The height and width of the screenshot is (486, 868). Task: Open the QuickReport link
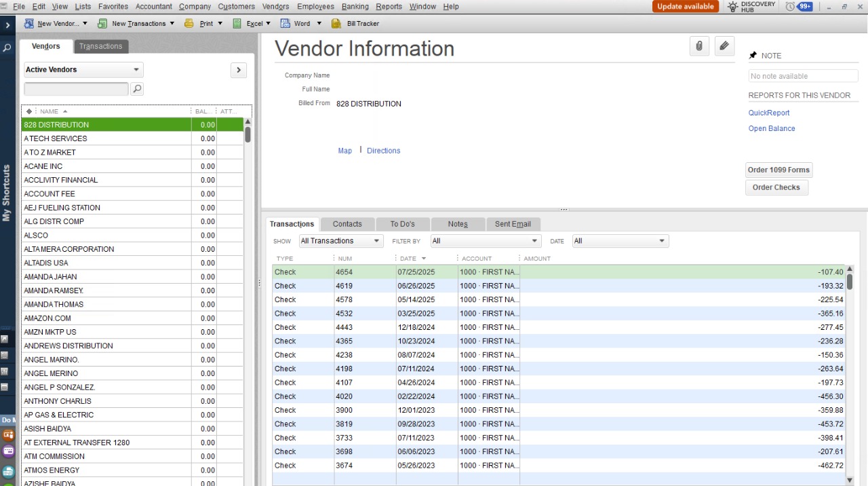(769, 113)
